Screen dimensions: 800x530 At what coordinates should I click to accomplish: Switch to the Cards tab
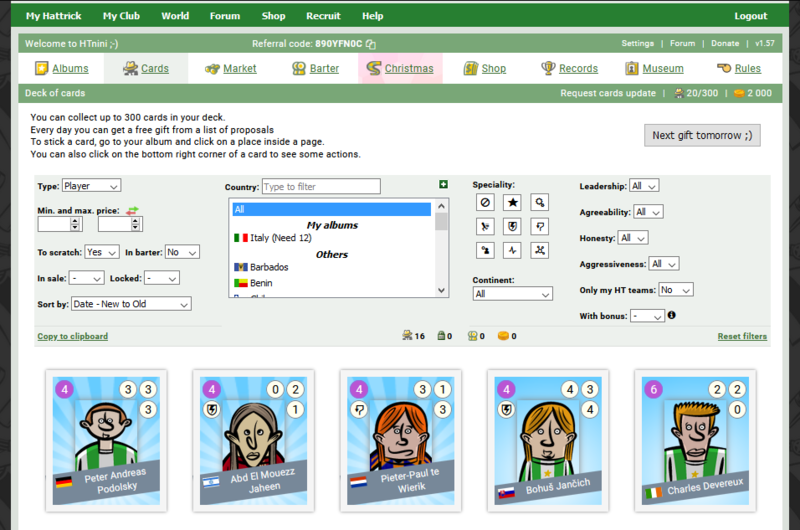(145, 68)
